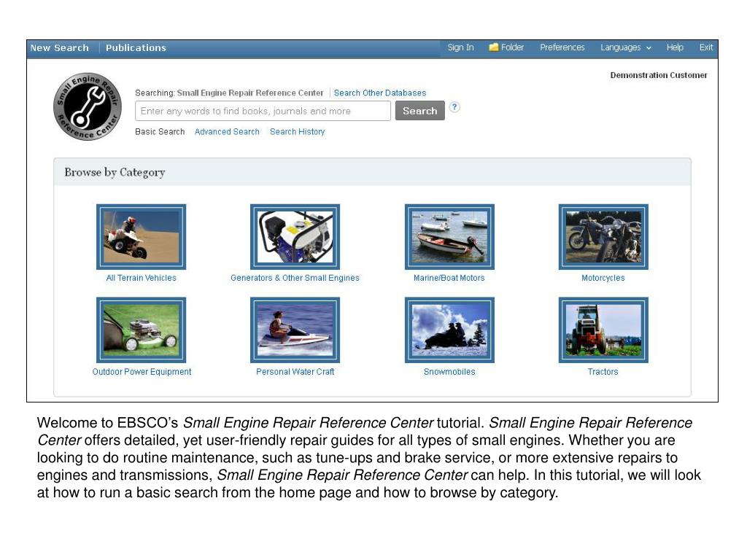Open Preferences from top toolbar
The width and height of the screenshot is (747, 560).
coord(562,47)
